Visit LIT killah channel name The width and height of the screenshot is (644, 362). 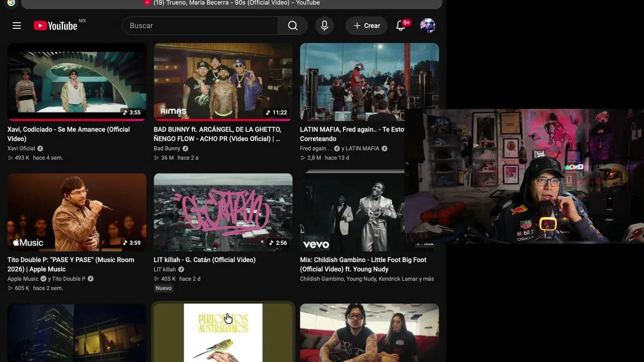(165, 269)
